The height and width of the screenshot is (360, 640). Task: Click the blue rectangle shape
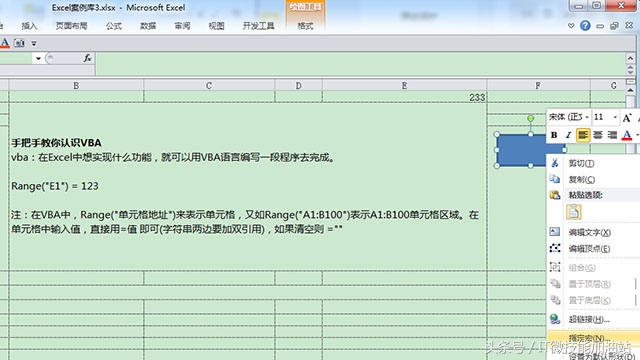click(x=522, y=150)
